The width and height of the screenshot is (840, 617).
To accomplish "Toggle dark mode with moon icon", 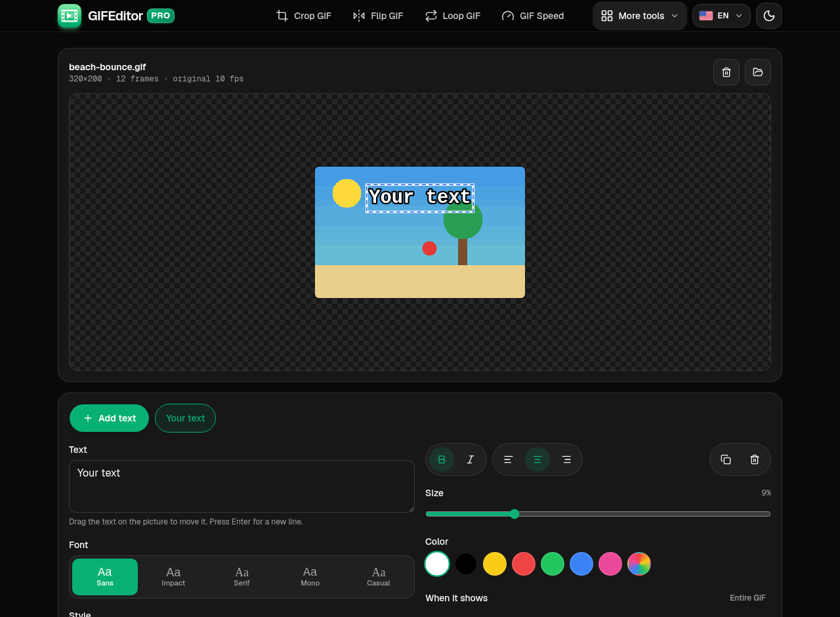I will click(769, 16).
